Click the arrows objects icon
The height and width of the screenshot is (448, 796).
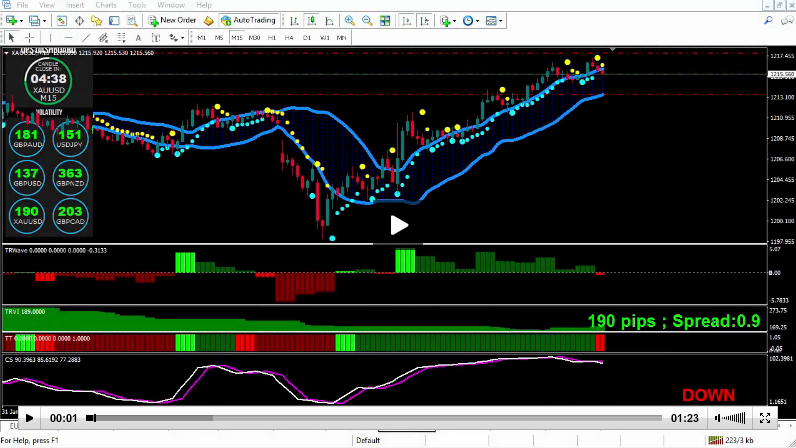click(x=174, y=38)
